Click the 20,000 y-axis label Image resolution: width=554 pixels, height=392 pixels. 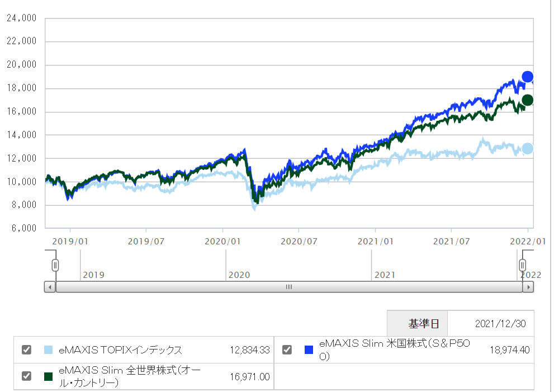22,64
